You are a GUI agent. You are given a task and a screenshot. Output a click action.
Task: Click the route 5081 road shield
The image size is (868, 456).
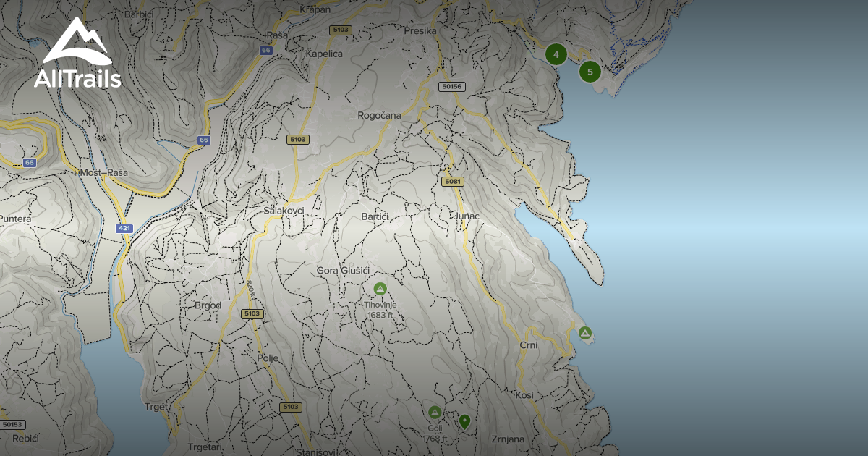[x=453, y=181]
